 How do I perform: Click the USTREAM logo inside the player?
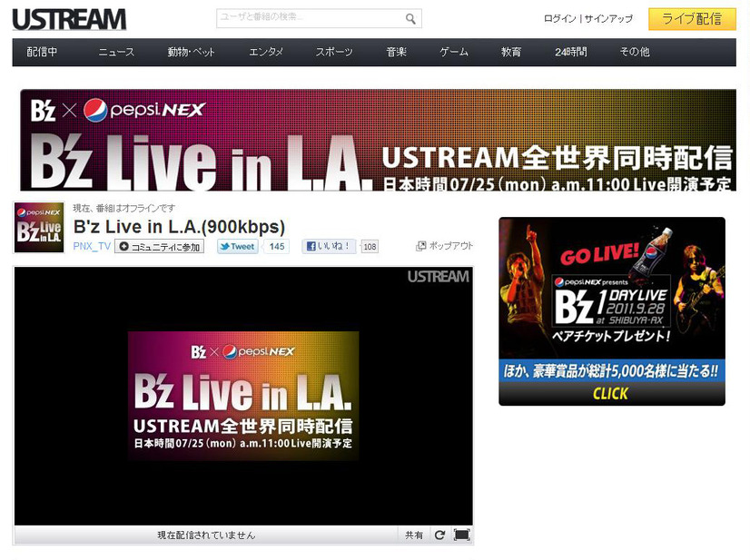pyautogui.click(x=439, y=277)
